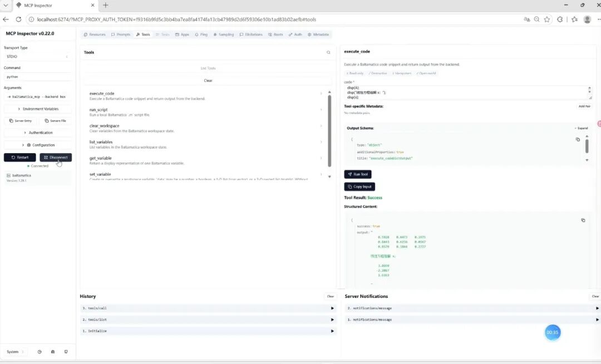Open the System theme dropdown
The image size is (601, 364).
click(x=16, y=352)
